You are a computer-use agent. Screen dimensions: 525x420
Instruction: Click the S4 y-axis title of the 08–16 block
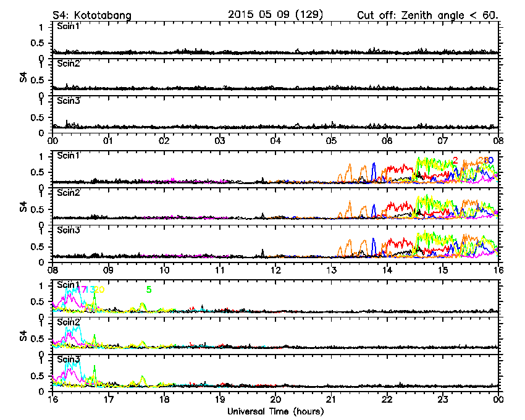click(x=23, y=207)
